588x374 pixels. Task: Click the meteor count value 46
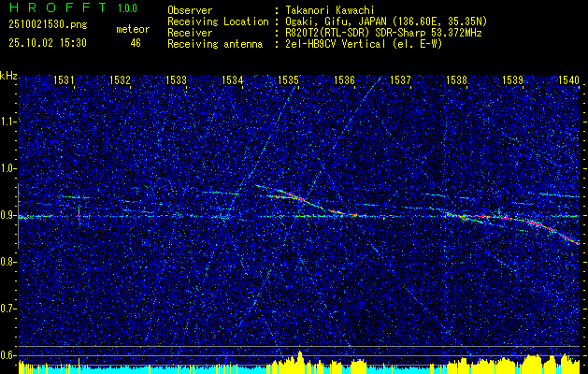click(136, 43)
